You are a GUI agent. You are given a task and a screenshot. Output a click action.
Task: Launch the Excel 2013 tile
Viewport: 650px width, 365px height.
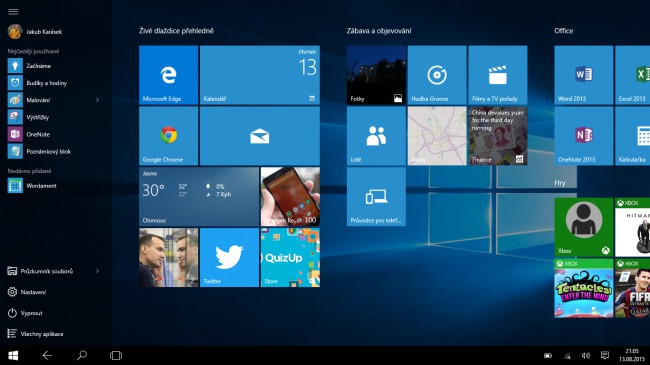633,75
